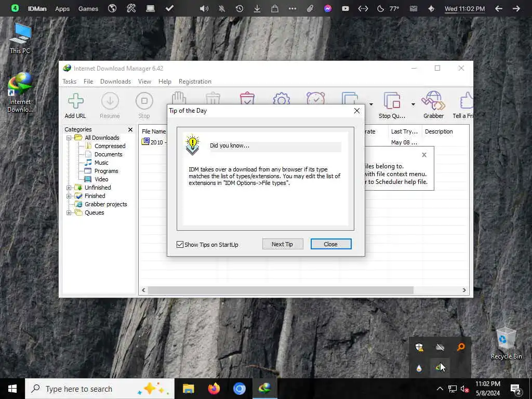532x399 pixels.
Task: Click the Add URL toolbar icon
Action: click(x=75, y=101)
